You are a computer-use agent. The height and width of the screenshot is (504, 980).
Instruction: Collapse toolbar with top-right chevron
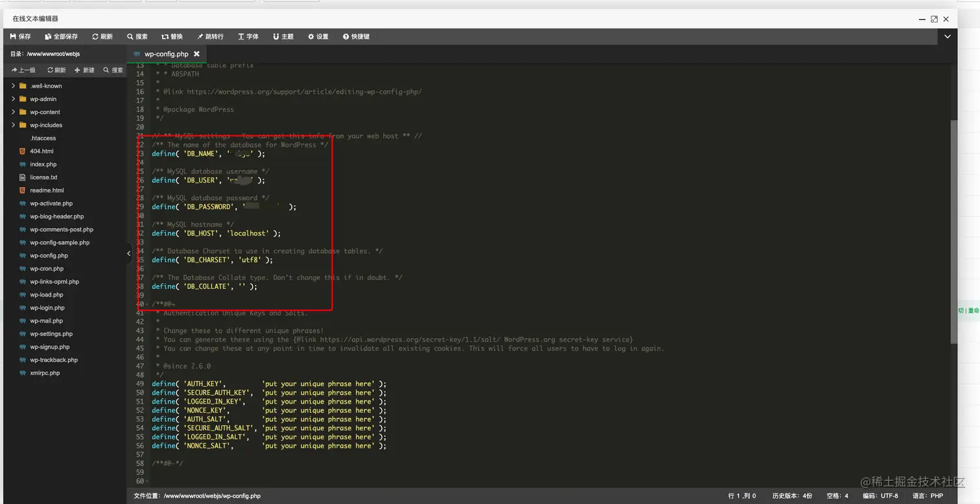(948, 37)
